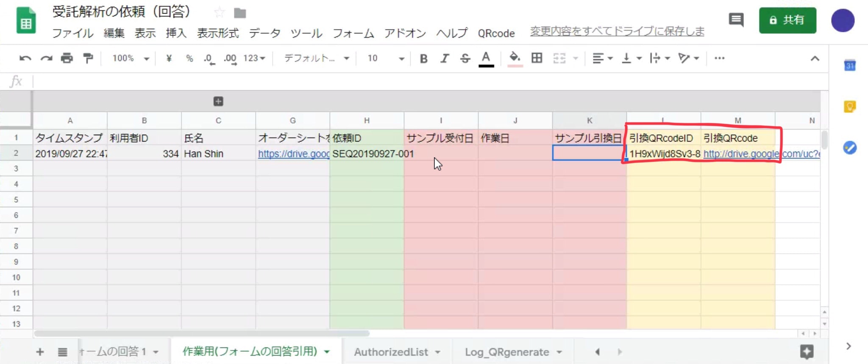
Task: Select the paint format roller icon
Action: pyautogui.click(x=88, y=58)
